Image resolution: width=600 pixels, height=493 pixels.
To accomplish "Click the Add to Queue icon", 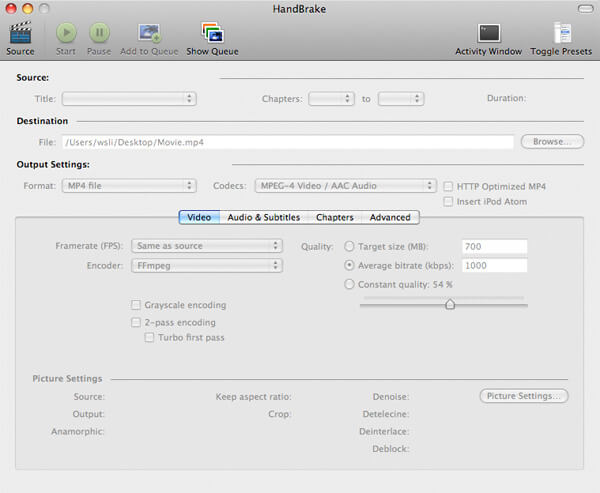I will [149, 33].
